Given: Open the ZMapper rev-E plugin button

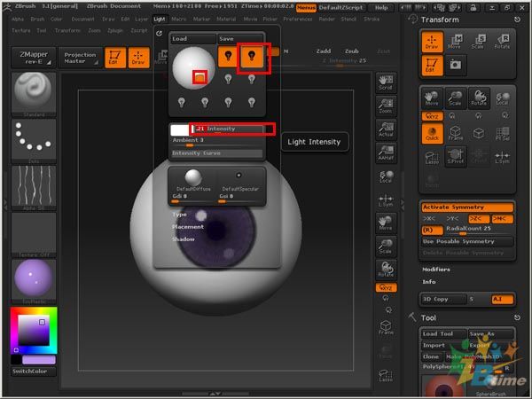Looking at the screenshot, I should pyautogui.click(x=34, y=58).
